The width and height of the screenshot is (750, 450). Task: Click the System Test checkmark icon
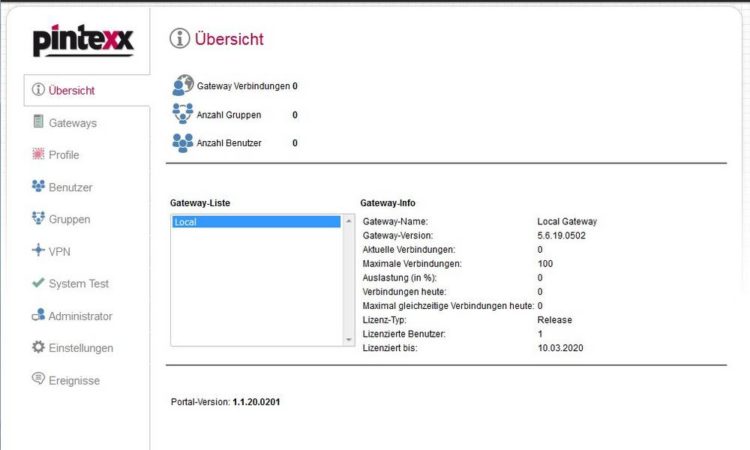(x=38, y=283)
